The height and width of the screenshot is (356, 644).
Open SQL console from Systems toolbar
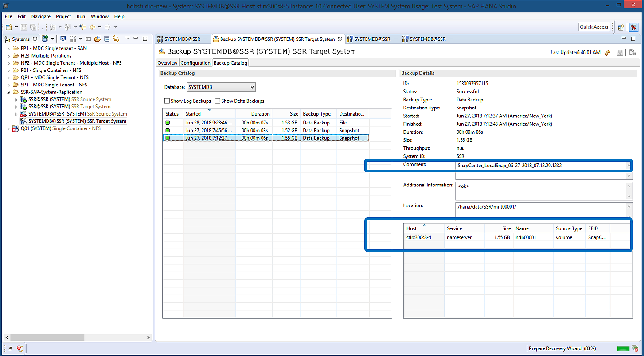pos(88,39)
